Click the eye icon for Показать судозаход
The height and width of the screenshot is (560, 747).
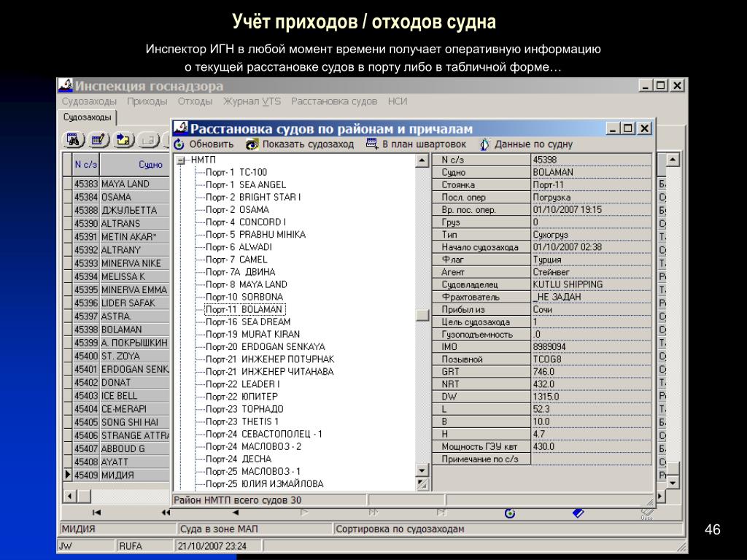[x=252, y=144]
